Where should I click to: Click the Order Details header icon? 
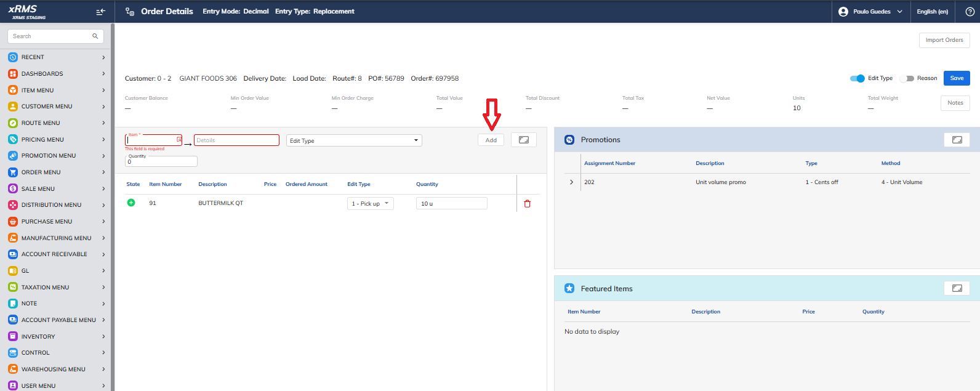pyautogui.click(x=130, y=12)
